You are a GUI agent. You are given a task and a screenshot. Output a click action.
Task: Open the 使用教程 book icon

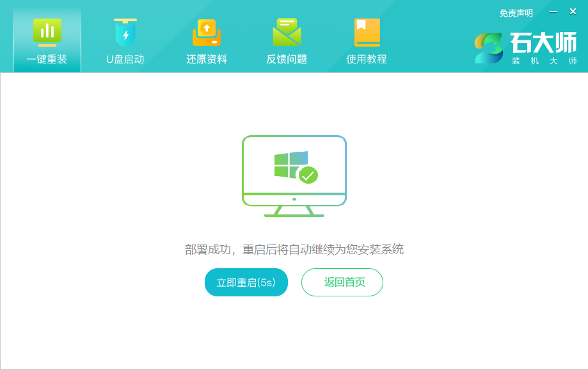[365, 29]
